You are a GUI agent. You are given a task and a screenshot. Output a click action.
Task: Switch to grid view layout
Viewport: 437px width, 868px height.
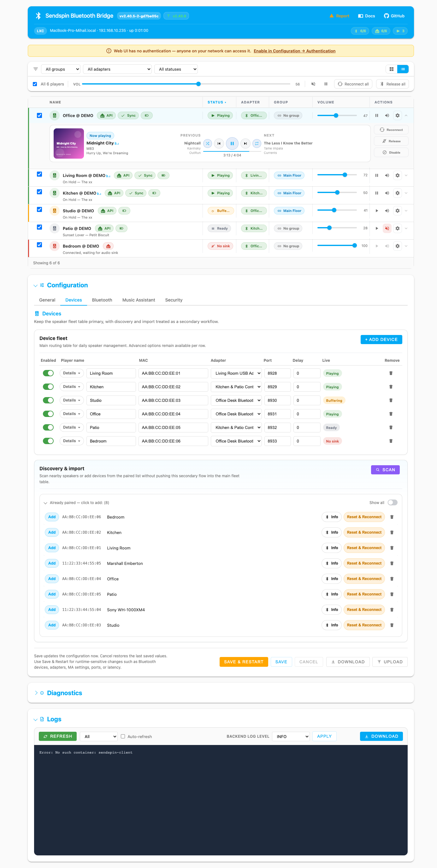tap(392, 69)
